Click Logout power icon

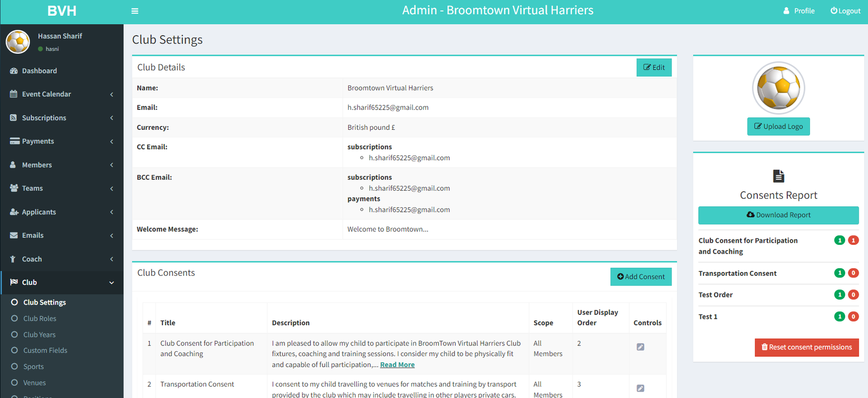tap(834, 11)
